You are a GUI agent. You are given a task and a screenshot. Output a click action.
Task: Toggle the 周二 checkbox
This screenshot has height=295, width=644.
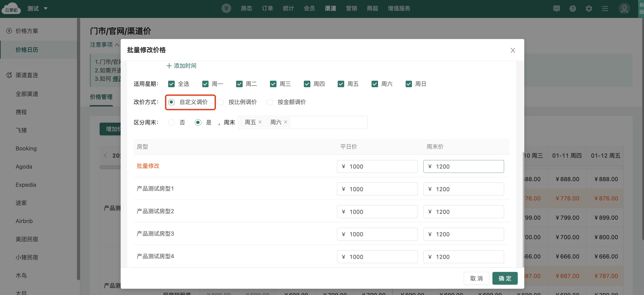point(239,84)
